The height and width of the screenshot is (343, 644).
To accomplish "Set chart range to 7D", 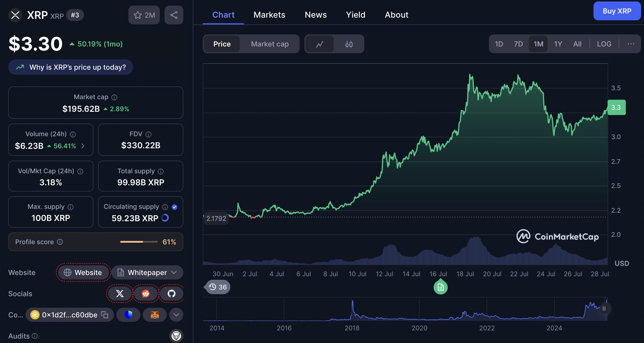I will (518, 44).
